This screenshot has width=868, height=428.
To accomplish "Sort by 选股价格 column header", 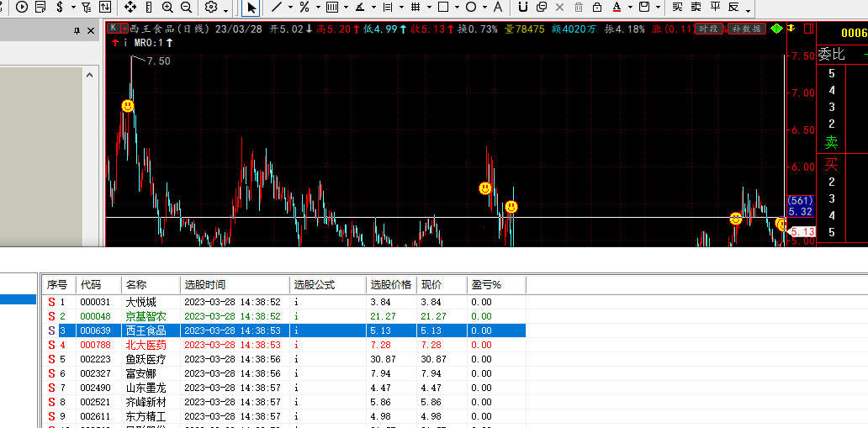I will 391,285.
